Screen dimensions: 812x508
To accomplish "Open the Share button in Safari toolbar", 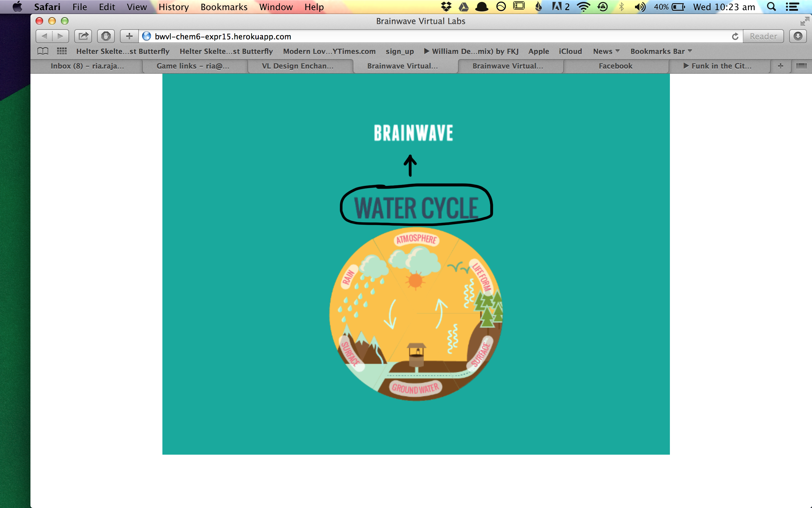I will pos(83,36).
